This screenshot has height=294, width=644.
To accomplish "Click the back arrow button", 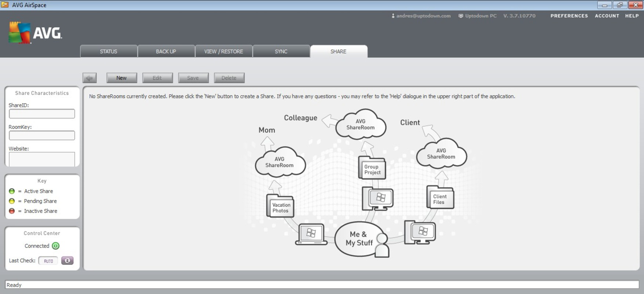I will click(90, 78).
